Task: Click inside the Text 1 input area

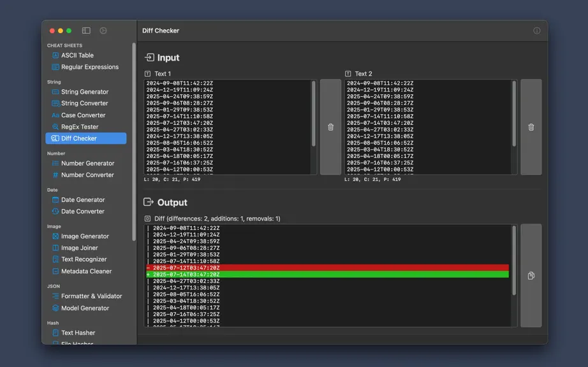Action: coord(227,127)
